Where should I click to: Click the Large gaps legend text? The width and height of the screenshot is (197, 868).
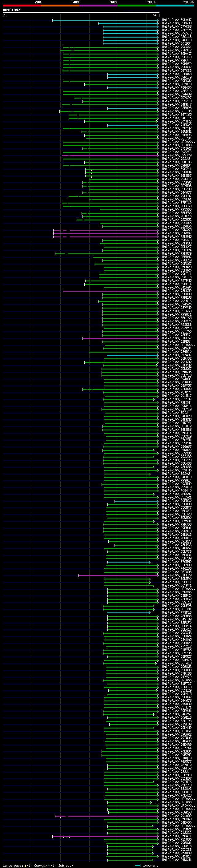click(x=38, y=865)
